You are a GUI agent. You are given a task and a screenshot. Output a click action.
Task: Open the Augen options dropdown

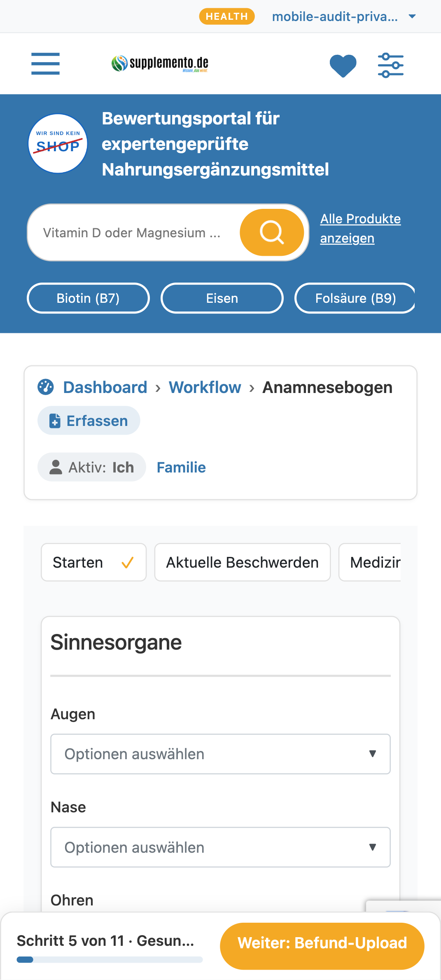click(x=220, y=754)
